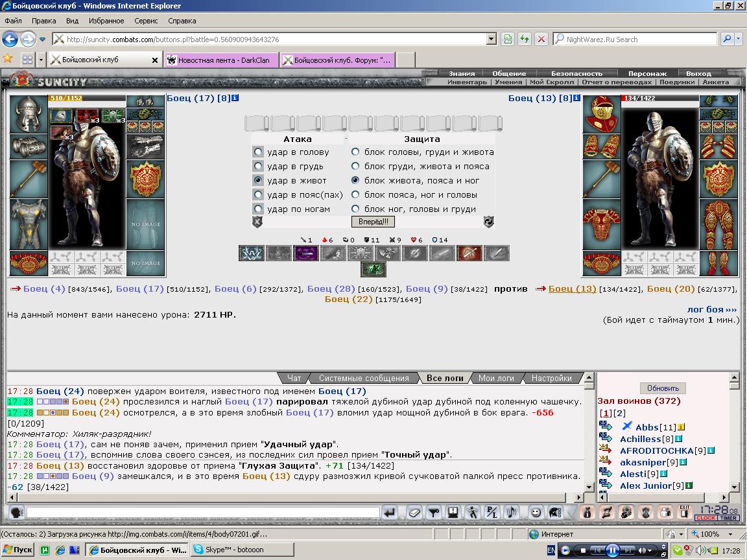Switch to the Системные сообщения tab
This screenshot has width=747, height=560.
coord(364,378)
